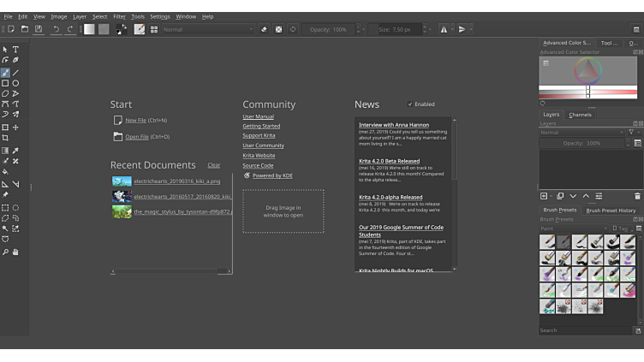Switch to the Channels tab
Image resolution: width=644 pixels, height=362 pixels.
[x=580, y=115]
